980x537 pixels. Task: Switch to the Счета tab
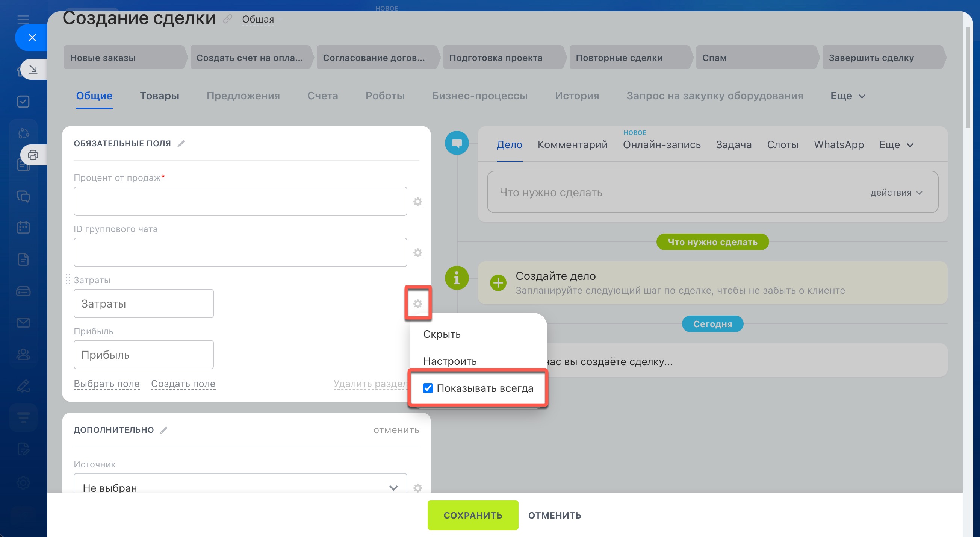pyautogui.click(x=323, y=96)
